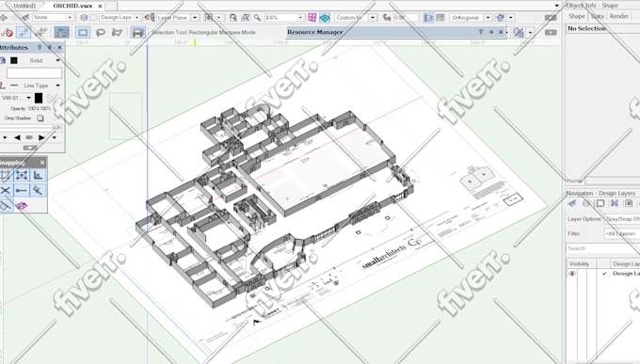The width and height of the screenshot is (640, 364).
Task: Toggle the Enable Connected Walls mode icon
Action: coord(61,32)
